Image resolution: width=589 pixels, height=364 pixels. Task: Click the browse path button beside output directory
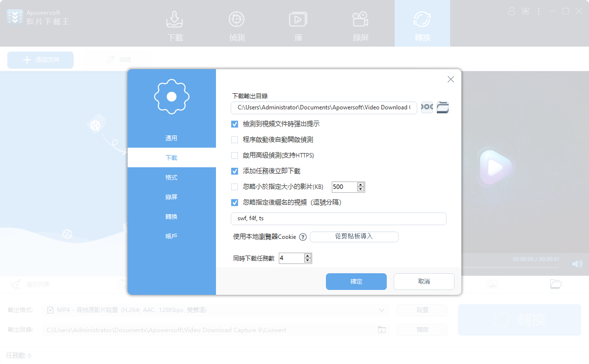(x=427, y=107)
